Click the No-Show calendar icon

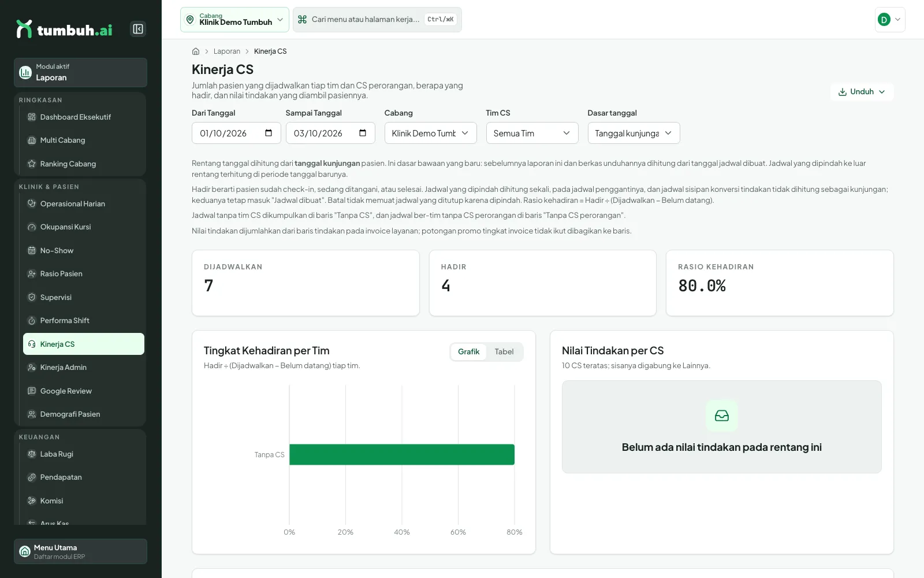tap(32, 250)
